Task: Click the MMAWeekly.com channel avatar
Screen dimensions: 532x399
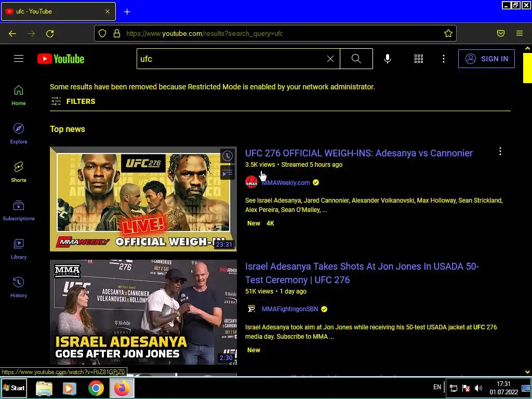Action: (x=251, y=182)
